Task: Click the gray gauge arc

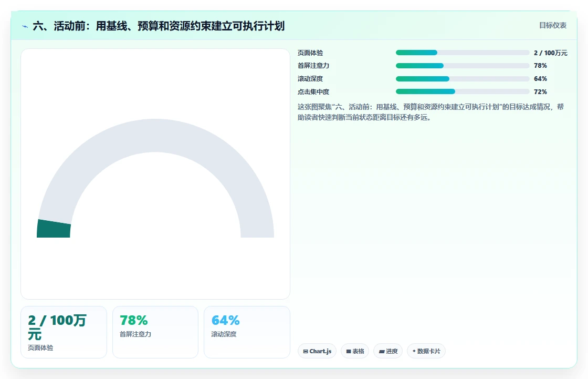Action: [155, 136]
